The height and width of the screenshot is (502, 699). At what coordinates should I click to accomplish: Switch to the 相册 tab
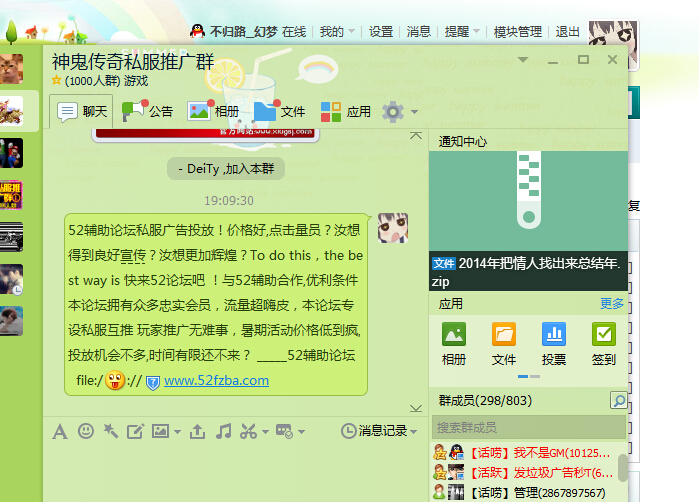(x=214, y=111)
